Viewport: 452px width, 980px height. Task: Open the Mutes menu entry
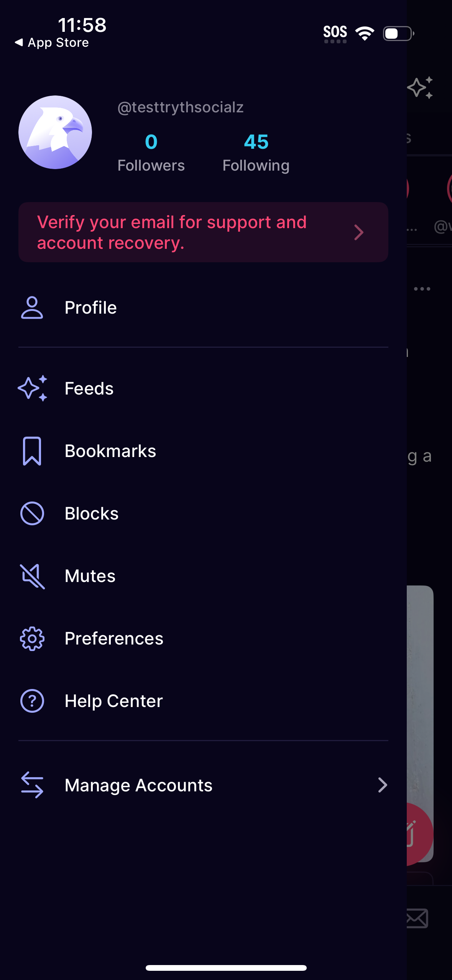coord(90,576)
